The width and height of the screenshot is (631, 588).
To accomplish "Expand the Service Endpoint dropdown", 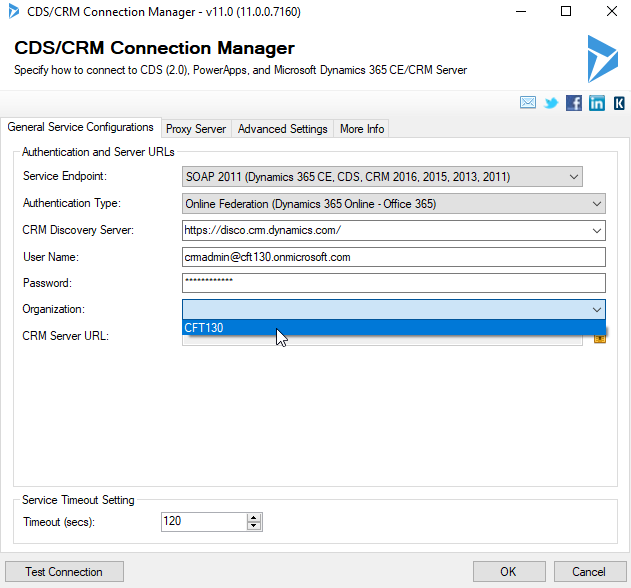I will pos(573,177).
